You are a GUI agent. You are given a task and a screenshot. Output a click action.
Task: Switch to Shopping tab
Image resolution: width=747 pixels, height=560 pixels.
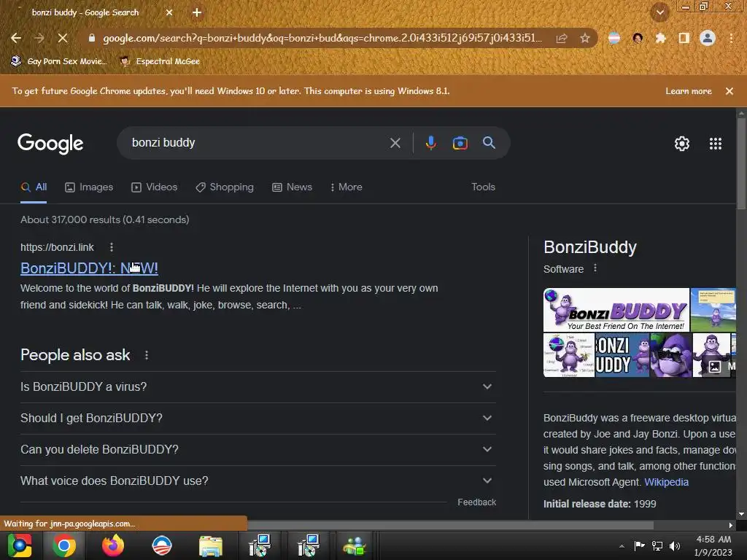click(225, 187)
